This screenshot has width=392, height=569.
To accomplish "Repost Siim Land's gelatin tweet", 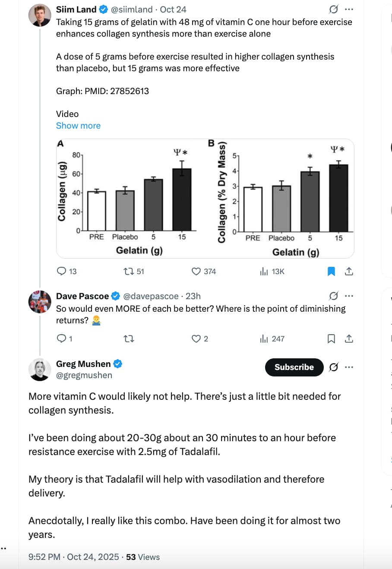I will [129, 271].
